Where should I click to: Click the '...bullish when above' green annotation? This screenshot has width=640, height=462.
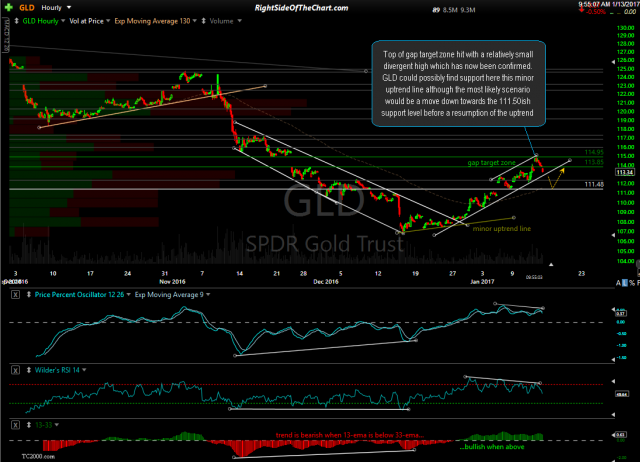(492, 447)
